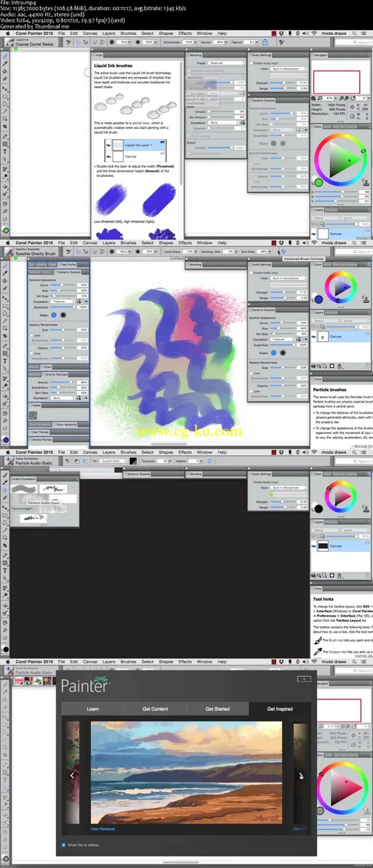The width and height of the screenshot is (373, 868).
Task: Hide the Canvas layer in the Speckle Gravity frame
Action: [314, 336]
